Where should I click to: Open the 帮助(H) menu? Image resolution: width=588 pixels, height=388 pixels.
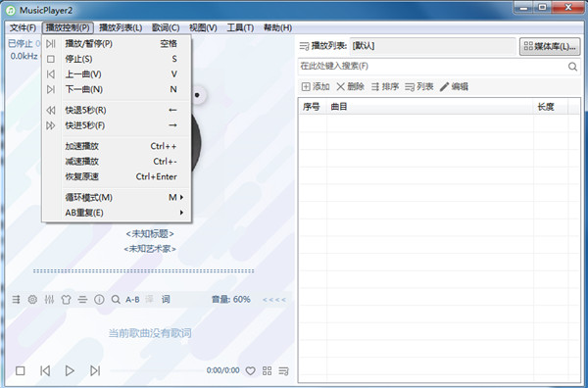[x=277, y=28]
